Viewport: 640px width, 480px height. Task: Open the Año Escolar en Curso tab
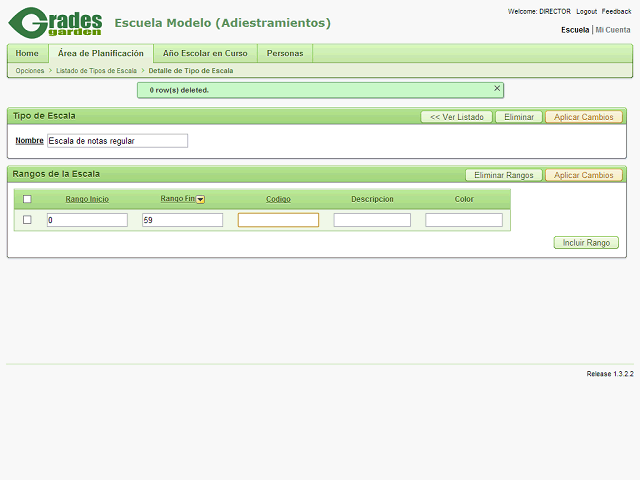click(205, 53)
